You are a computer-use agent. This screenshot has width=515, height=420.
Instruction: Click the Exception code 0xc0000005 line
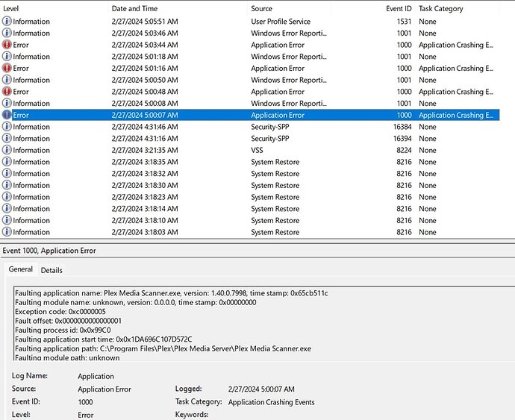(60, 312)
